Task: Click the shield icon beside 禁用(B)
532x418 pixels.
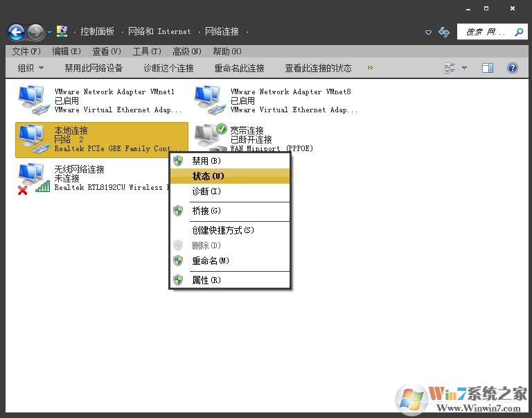Action: (178, 161)
